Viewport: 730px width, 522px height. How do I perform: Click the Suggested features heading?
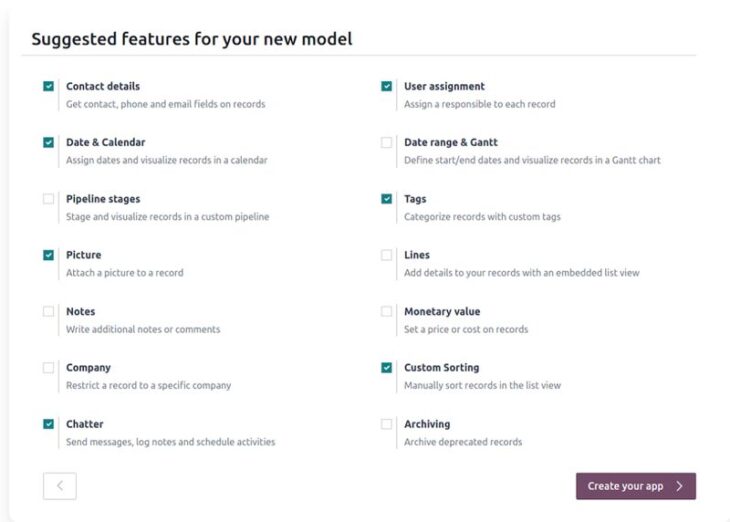(x=191, y=40)
